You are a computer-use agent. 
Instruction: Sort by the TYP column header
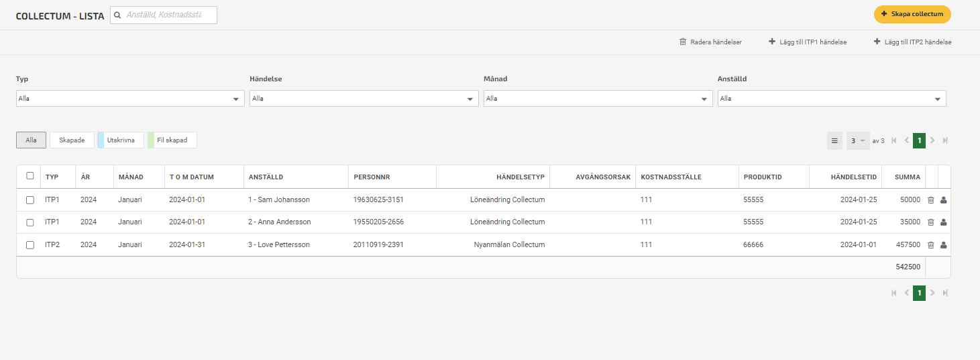click(52, 177)
